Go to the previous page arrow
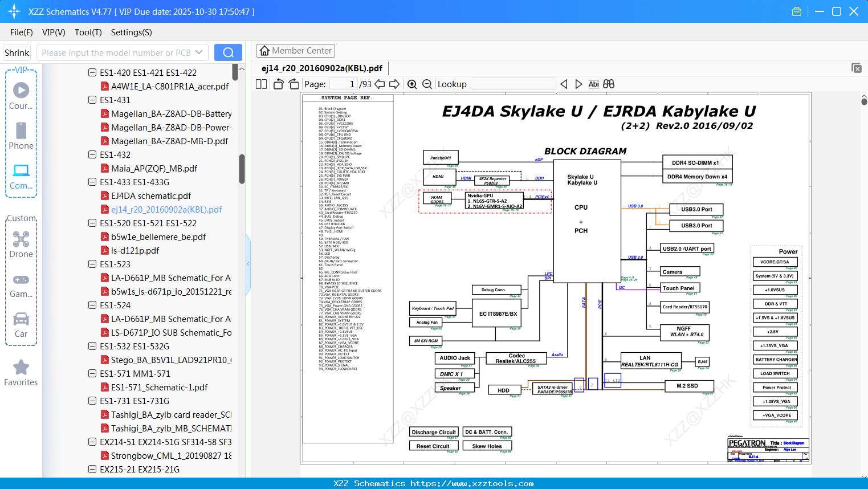This screenshot has height=489, width=868. coord(380,84)
